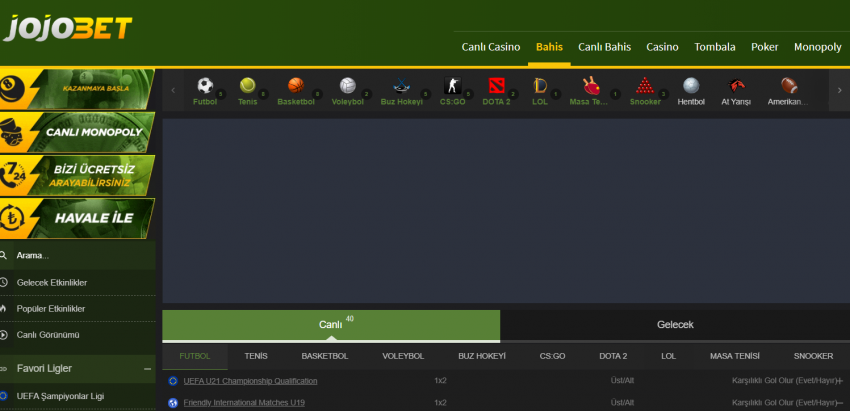Click the flame icon beside Popüler Etkinlikler
850x411 pixels.
point(4,309)
